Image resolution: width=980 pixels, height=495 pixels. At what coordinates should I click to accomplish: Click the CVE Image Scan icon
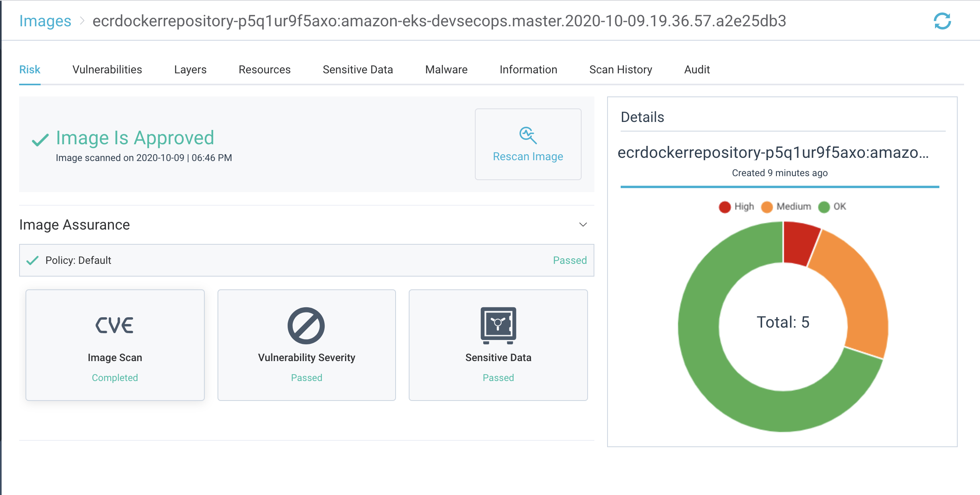coord(115,325)
